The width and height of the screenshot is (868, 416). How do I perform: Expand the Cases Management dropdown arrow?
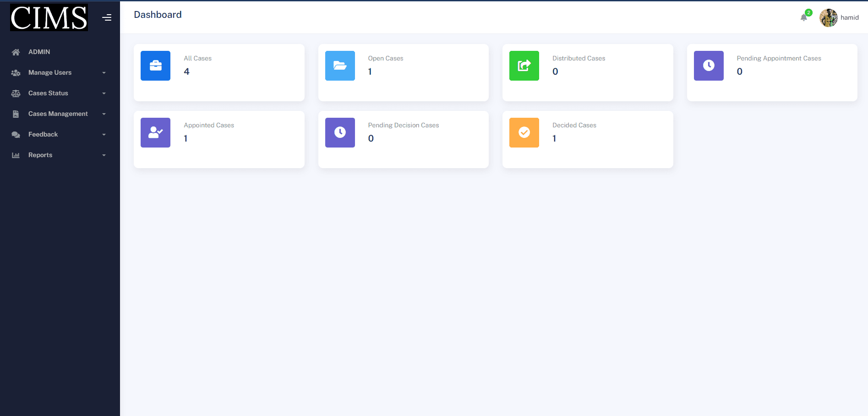(x=104, y=114)
